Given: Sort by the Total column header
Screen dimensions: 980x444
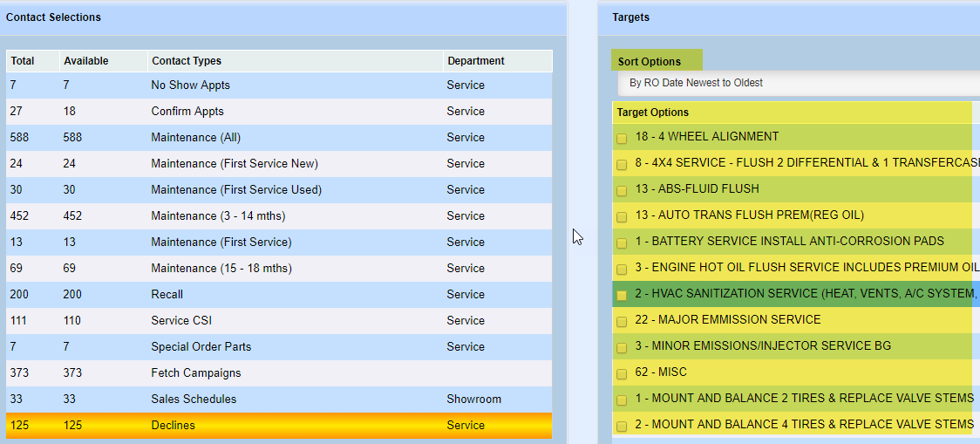Looking at the screenshot, I should [23, 61].
